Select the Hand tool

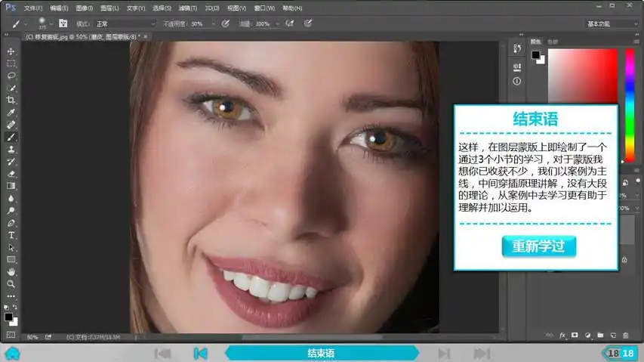[11, 271]
